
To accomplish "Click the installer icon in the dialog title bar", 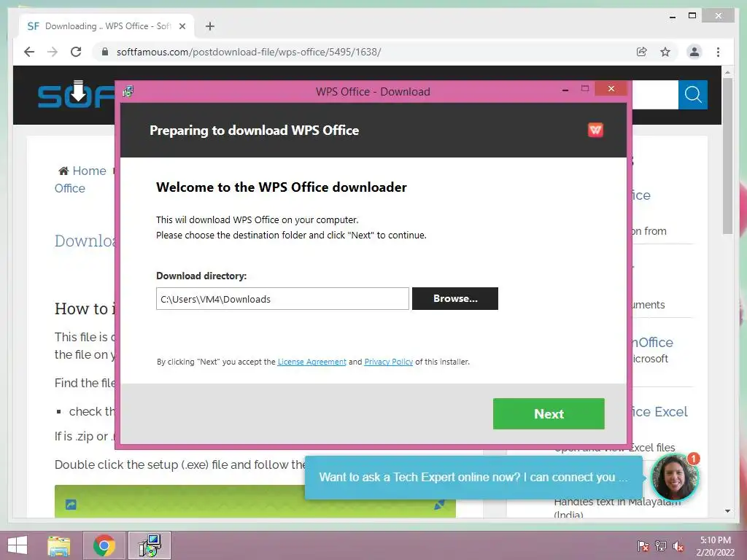I will coord(128,91).
